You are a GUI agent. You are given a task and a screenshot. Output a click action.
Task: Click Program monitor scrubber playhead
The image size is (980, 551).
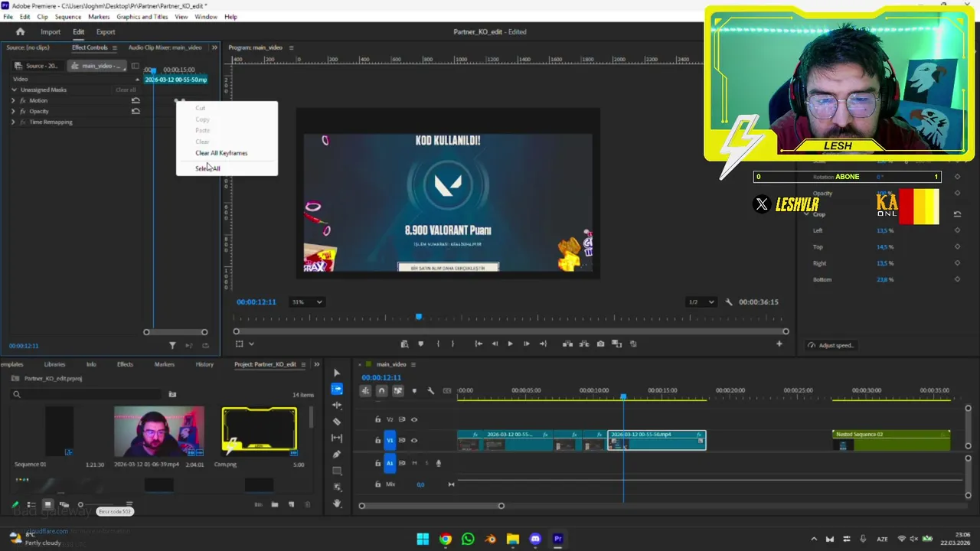coord(418,317)
